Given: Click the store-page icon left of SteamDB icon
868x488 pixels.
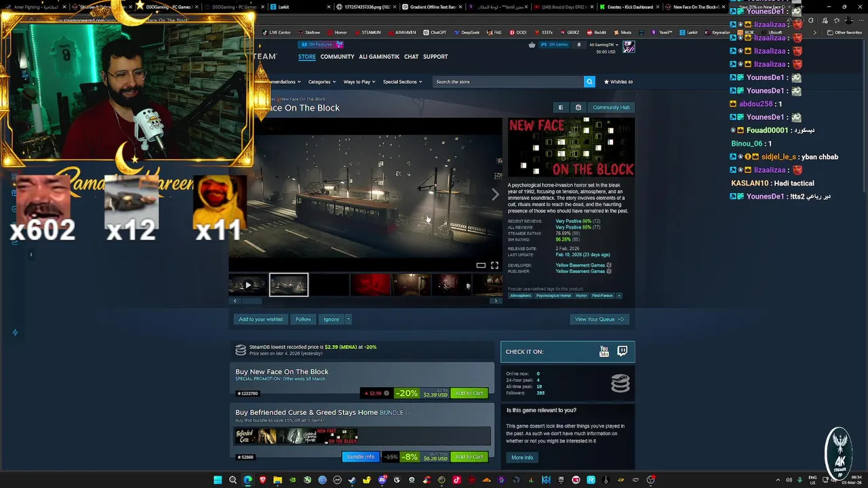Looking at the screenshot, I should coord(560,107).
